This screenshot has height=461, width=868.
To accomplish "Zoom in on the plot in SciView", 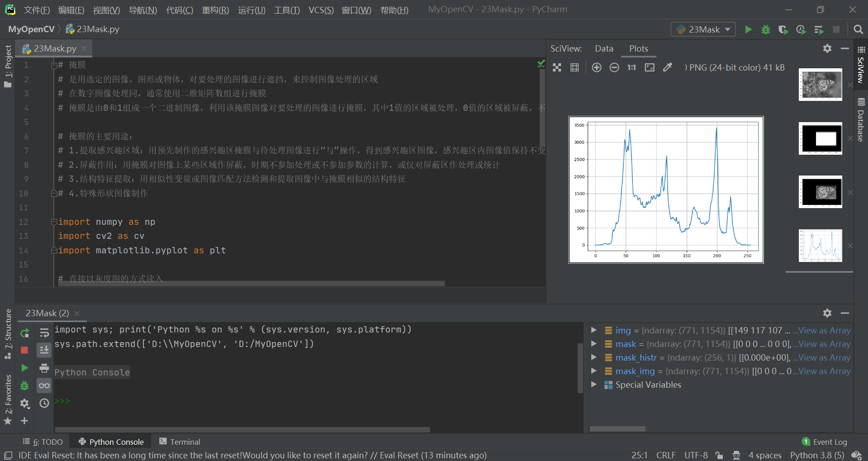I will click(596, 67).
